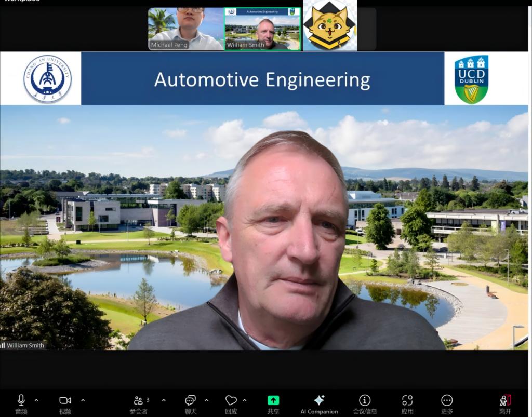Open the apps panel (应用)

pyautogui.click(x=407, y=403)
